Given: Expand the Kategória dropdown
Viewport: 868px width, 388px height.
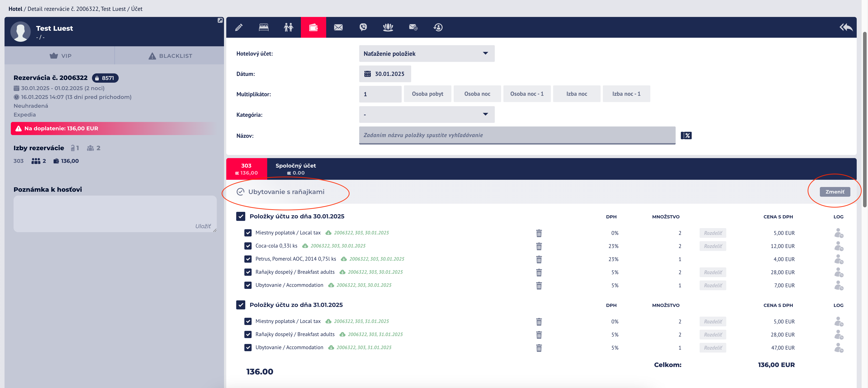Looking at the screenshot, I should [427, 115].
